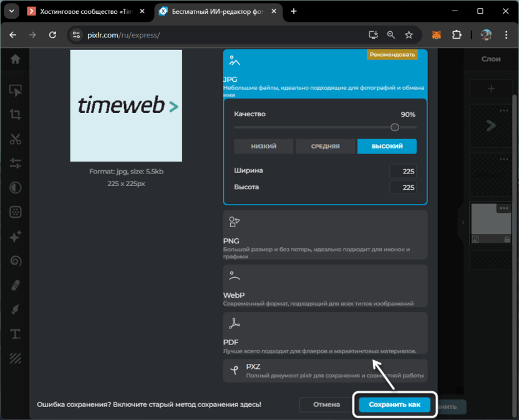The image size is (519, 420).
Task: Select the Crop tool
Action: pos(15,114)
